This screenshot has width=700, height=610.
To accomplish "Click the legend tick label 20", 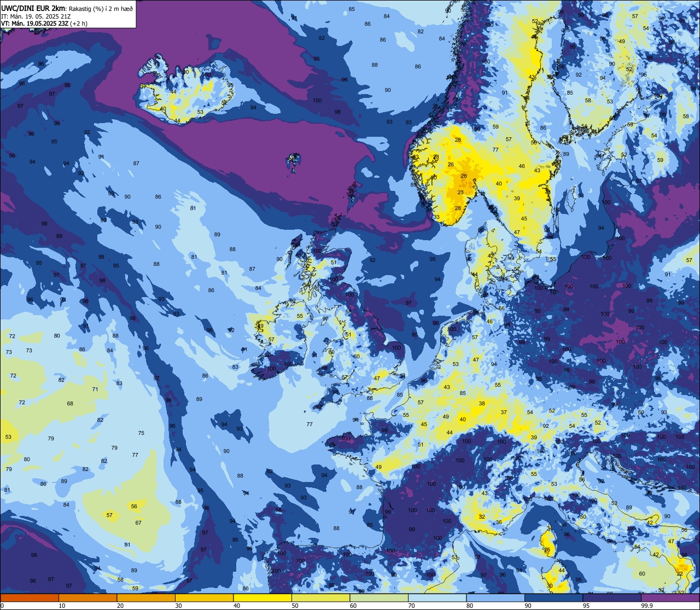I will (120, 606).
